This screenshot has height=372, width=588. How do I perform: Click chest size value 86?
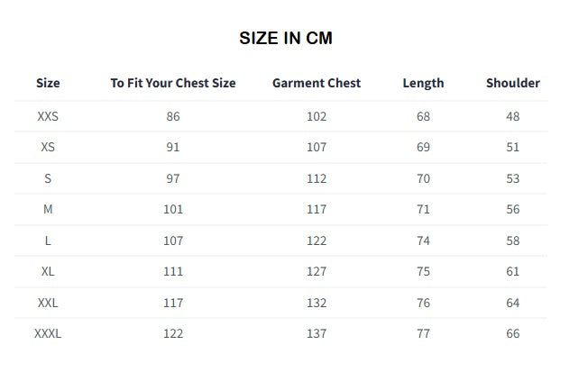[173, 116]
